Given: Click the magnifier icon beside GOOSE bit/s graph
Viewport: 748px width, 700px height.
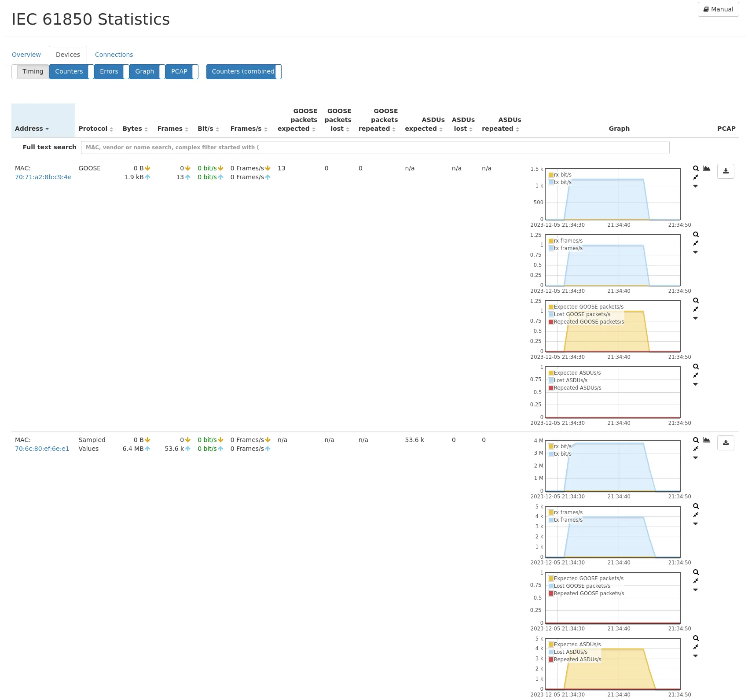Looking at the screenshot, I should click(696, 169).
